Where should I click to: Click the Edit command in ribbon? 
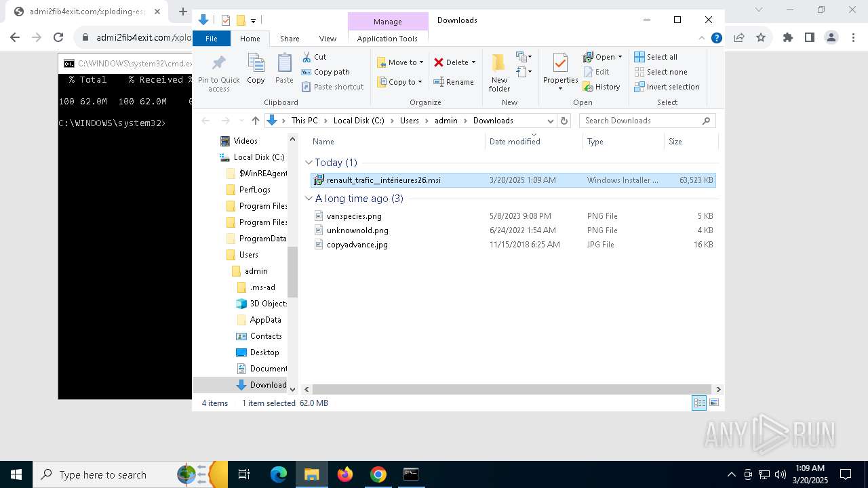[596, 72]
